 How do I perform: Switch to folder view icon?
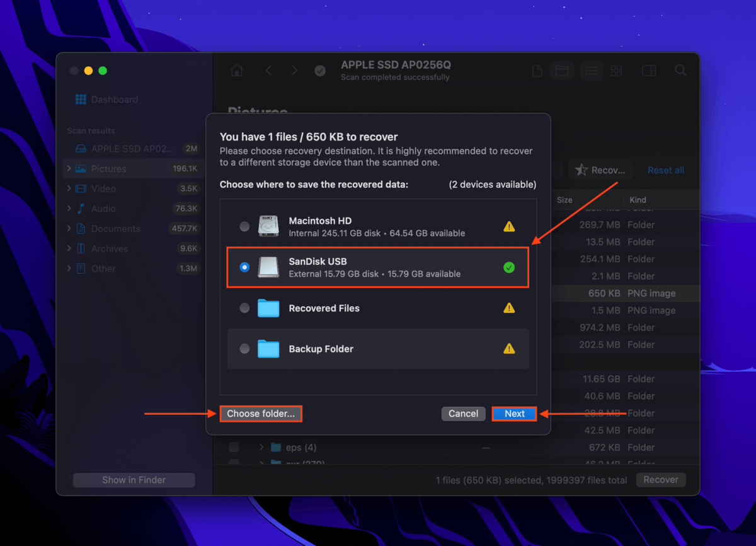[x=562, y=71]
